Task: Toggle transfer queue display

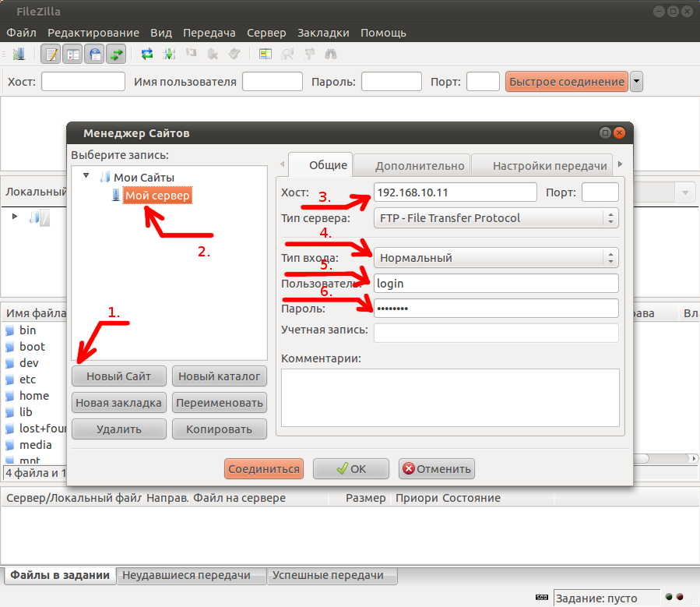Action: coord(116,55)
